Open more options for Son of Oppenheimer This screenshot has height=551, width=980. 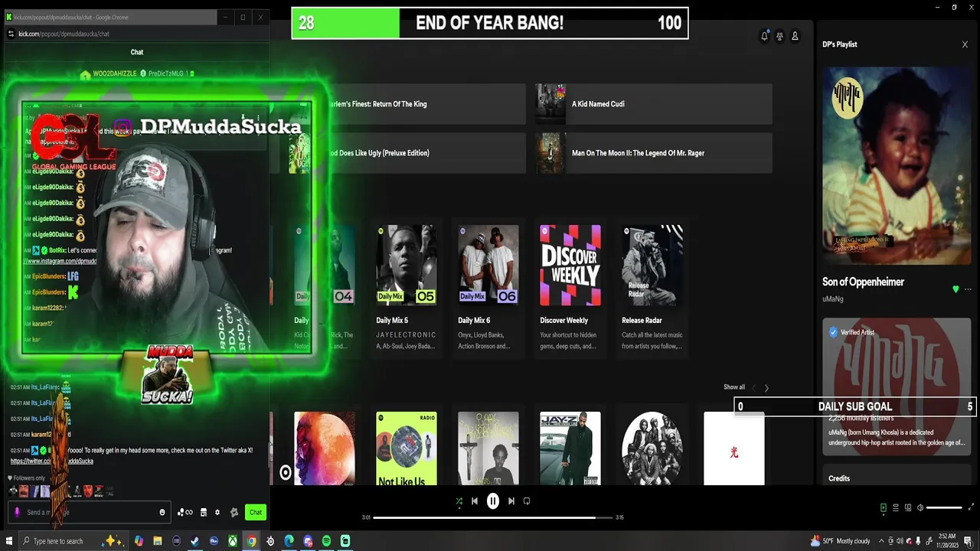(x=968, y=289)
